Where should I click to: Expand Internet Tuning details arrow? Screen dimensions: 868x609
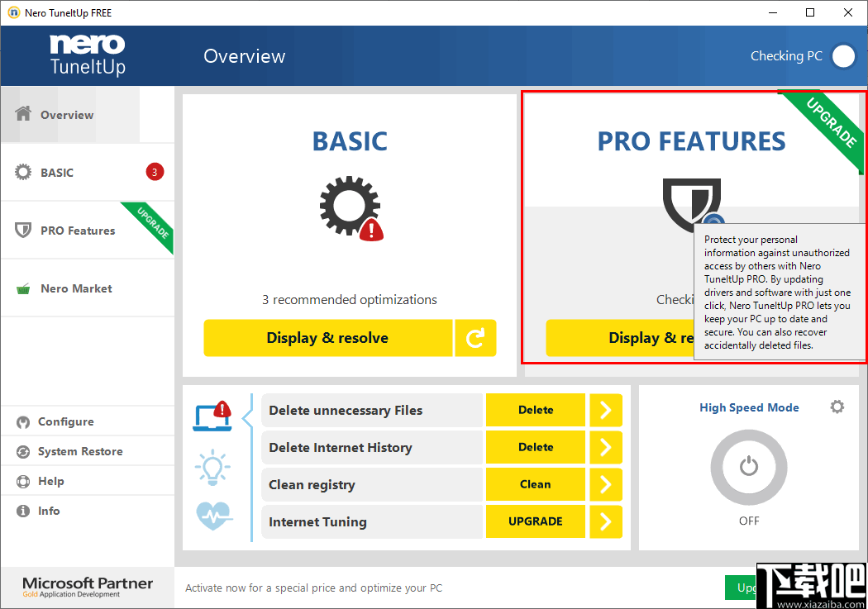606,521
